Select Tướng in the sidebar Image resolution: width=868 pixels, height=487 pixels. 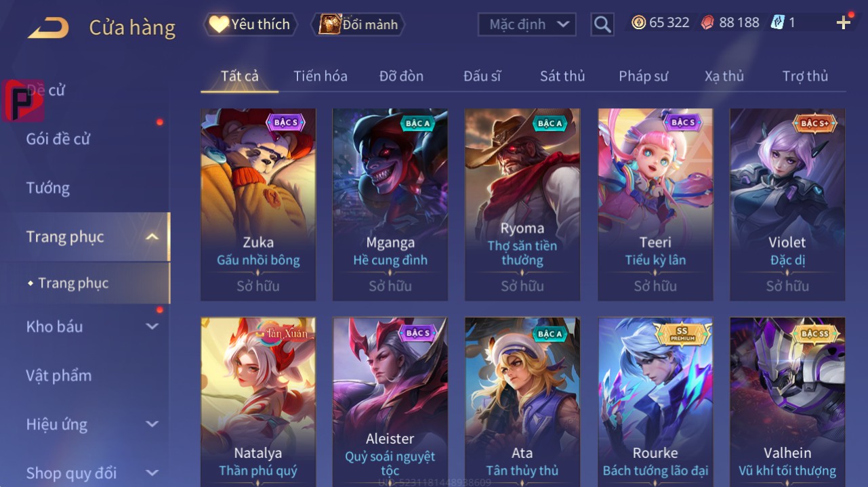point(48,188)
